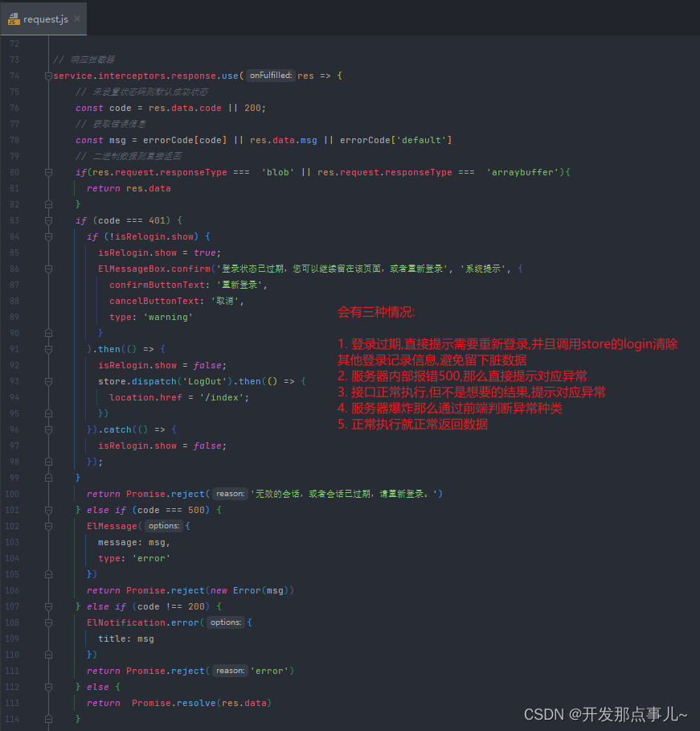This screenshot has width=700, height=731.
Task: Click the fold end marker at line 95
Action: pyautogui.click(x=48, y=413)
